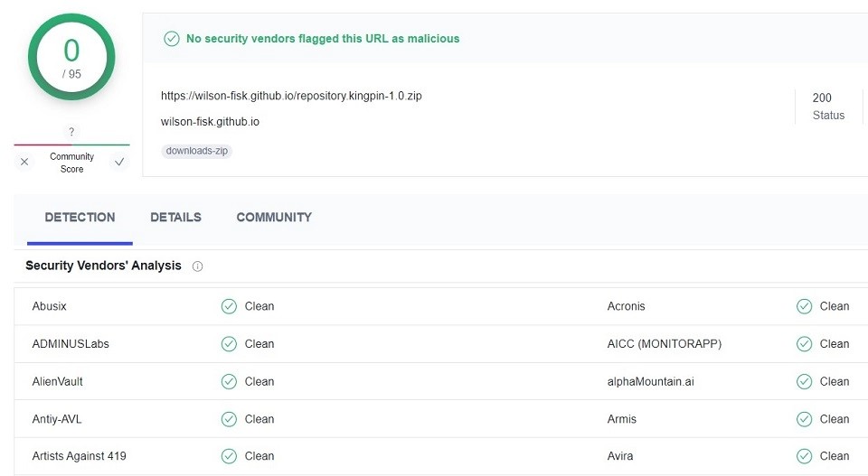Switch to the DETECTION tab
The image size is (868, 476).
[x=80, y=218]
